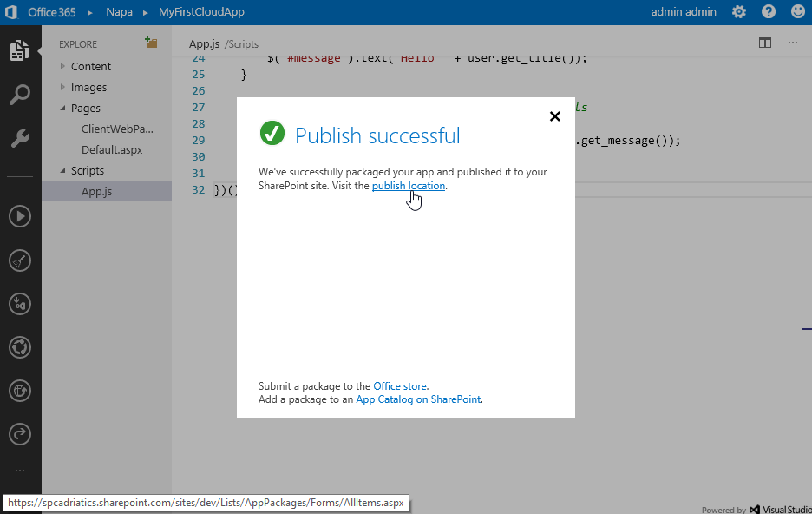This screenshot has height=514, width=812.
Task: Select App.js in the Scripts folder
Action: click(96, 192)
